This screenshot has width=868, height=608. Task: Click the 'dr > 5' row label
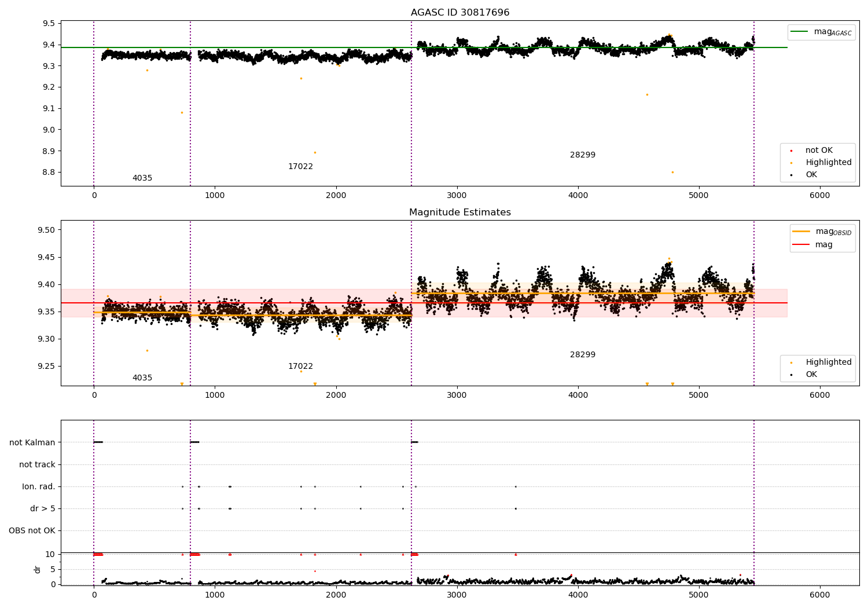[43, 508]
